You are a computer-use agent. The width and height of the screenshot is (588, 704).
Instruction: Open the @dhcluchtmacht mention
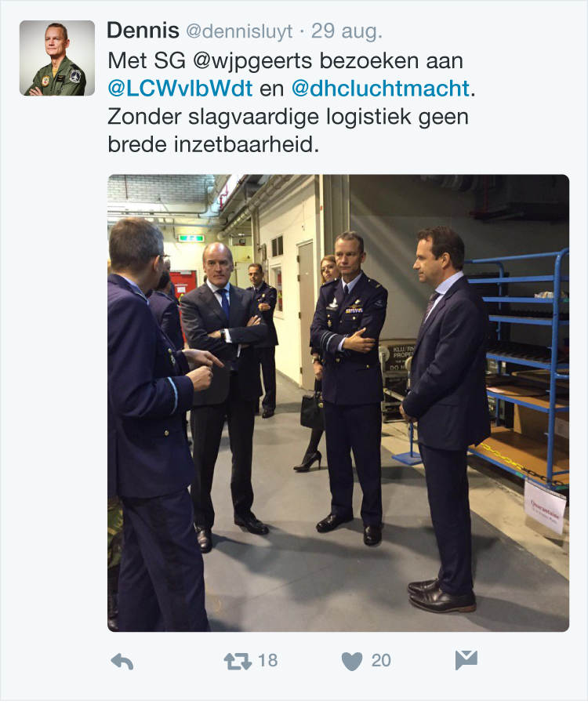click(380, 89)
